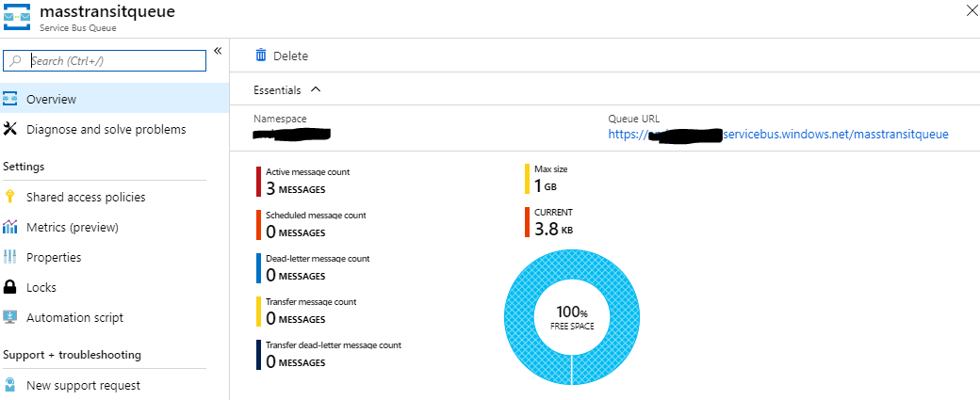The height and width of the screenshot is (400, 980).
Task: Click the Diagnose wrench icon
Action: pos(10,129)
